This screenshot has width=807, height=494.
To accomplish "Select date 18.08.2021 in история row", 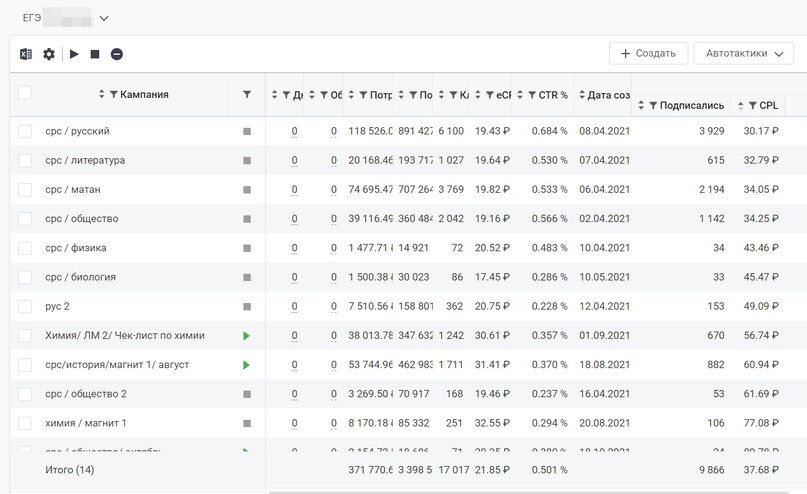I will click(x=604, y=364).
